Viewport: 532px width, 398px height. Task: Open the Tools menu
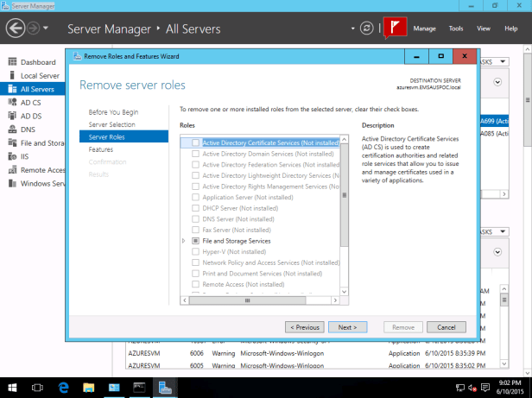point(456,28)
